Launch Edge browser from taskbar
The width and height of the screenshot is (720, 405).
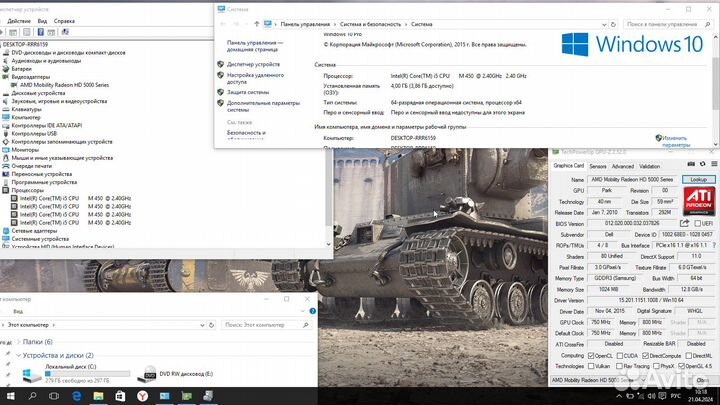pos(76,396)
